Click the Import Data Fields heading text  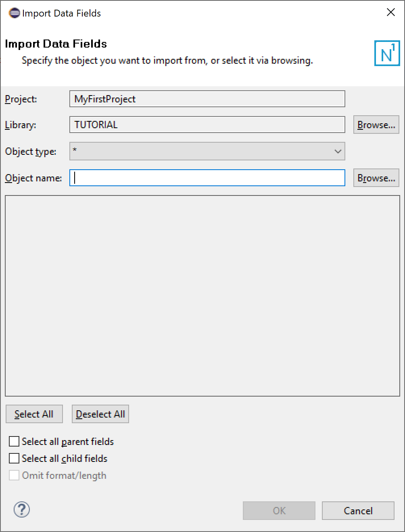55,44
